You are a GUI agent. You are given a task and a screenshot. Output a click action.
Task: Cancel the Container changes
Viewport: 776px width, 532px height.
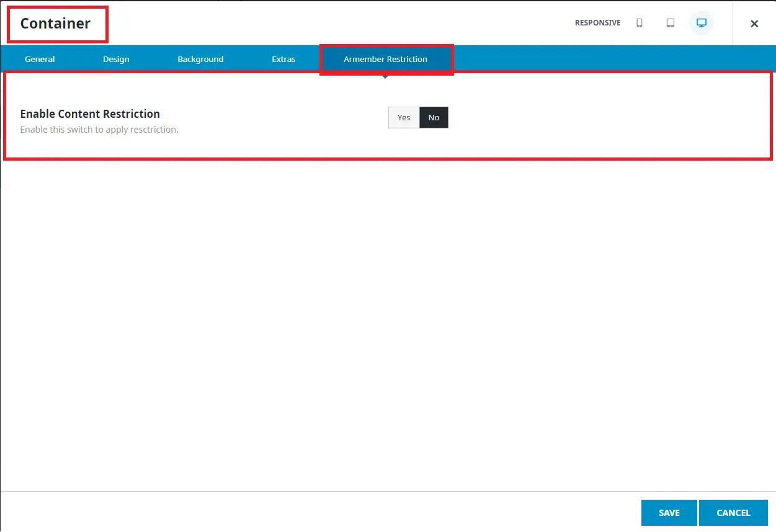coord(733,513)
